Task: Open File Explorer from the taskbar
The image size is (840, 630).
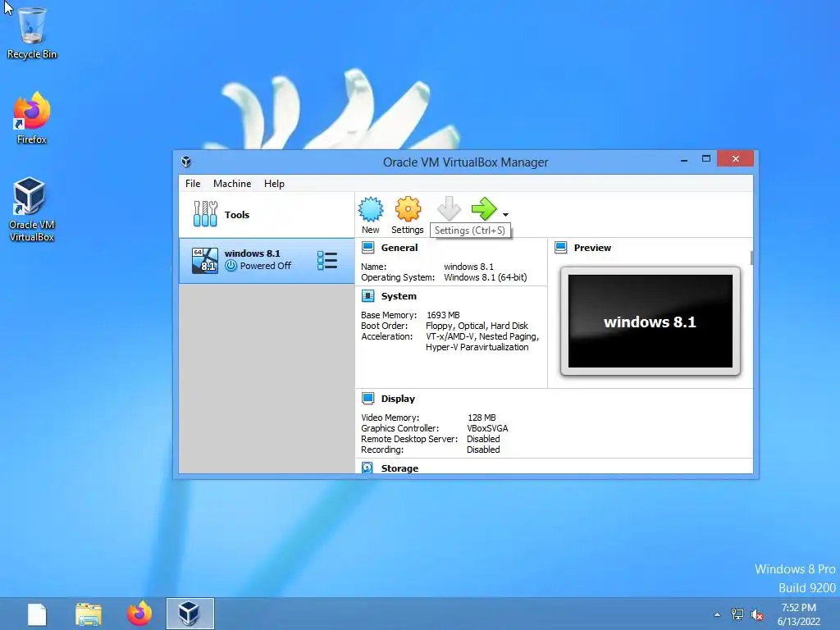Action: tap(89, 614)
